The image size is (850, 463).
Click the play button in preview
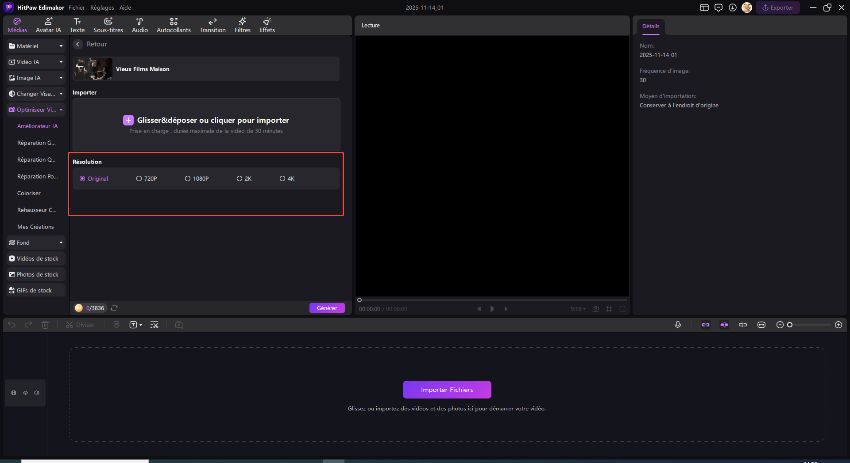pos(492,309)
